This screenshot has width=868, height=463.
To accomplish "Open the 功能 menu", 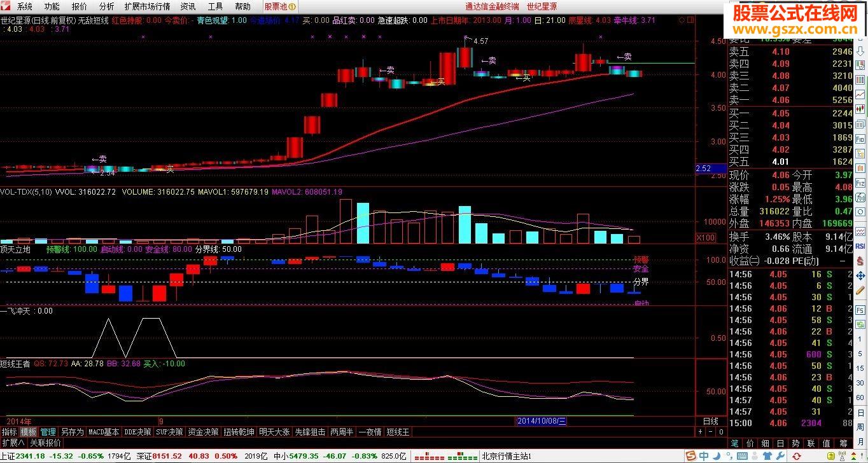I will coord(52,6).
